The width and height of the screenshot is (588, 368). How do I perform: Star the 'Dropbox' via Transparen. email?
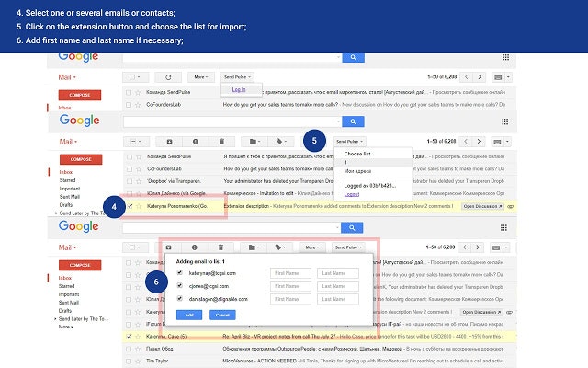click(139, 181)
